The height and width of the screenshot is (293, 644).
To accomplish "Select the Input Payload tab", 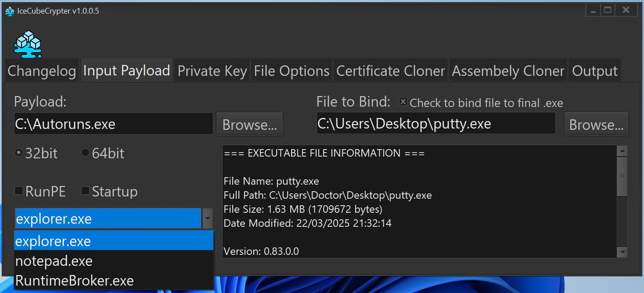I will [126, 71].
